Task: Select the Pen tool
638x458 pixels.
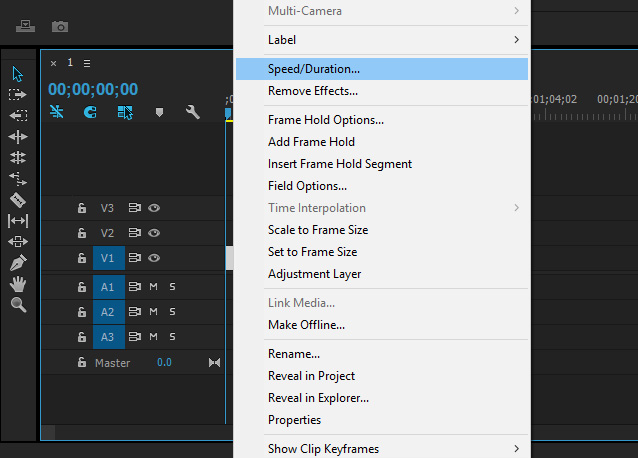Action: [x=18, y=263]
